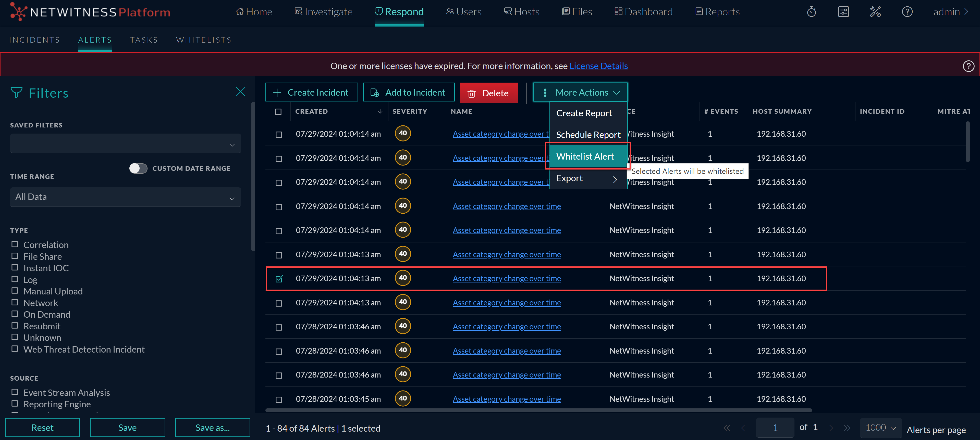Click the Filters funnel icon
The width and height of the screenshot is (980, 440).
point(16,93)
